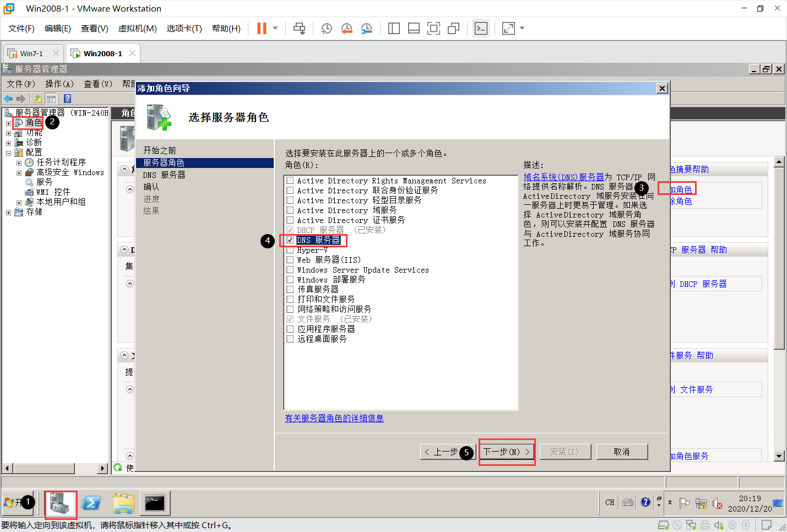Toggle the thumbnail bar view icon
The image size is (787, 532).
(414, 28)
